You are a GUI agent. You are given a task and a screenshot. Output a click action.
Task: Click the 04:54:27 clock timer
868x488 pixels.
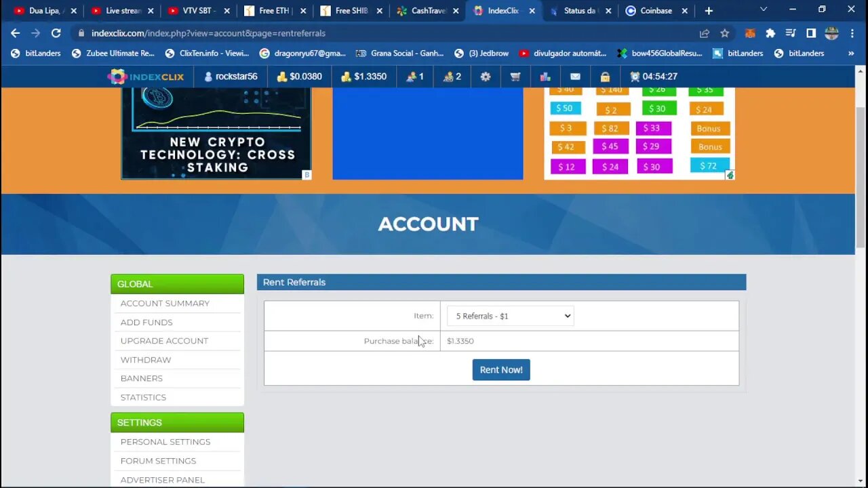coord(654,77)
